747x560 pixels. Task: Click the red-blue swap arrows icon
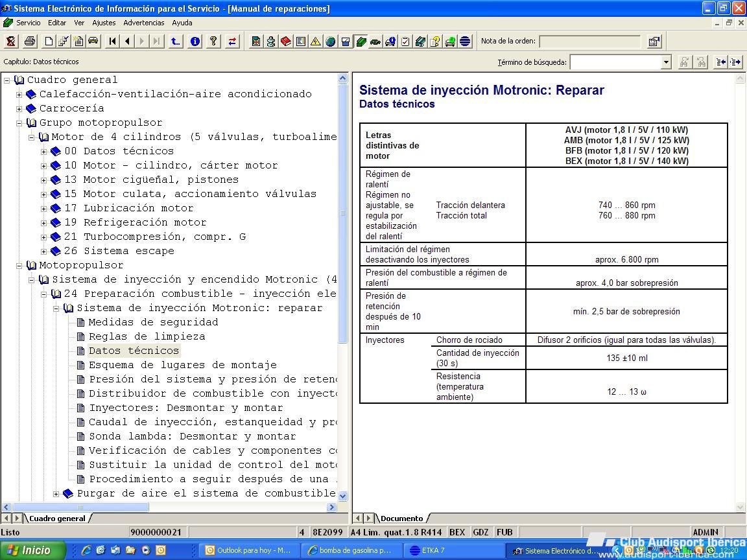pos(232,41)
